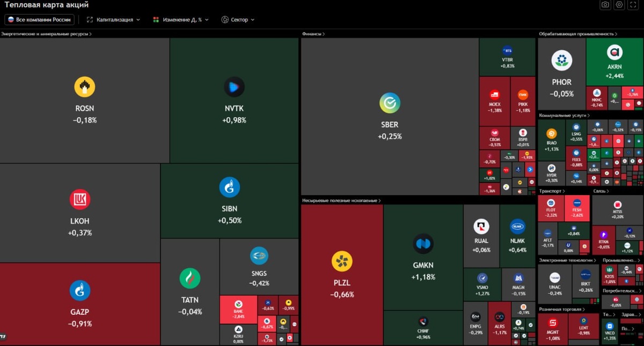Click the LKOH red logo icon
This screenshot has width=644, height=346.
click(x=80, y=200)
